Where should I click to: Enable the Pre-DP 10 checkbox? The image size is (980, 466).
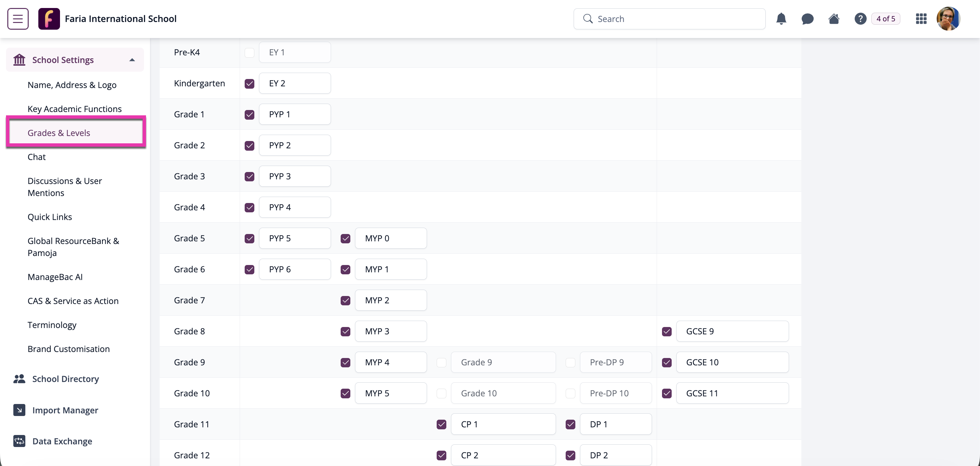tap(570, 394)
